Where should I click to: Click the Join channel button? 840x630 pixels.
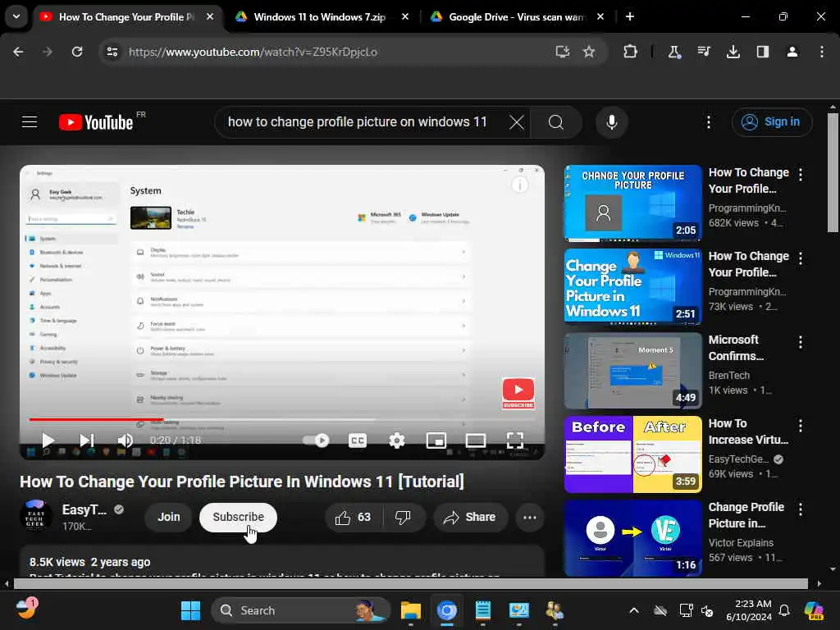pos(168,517)
